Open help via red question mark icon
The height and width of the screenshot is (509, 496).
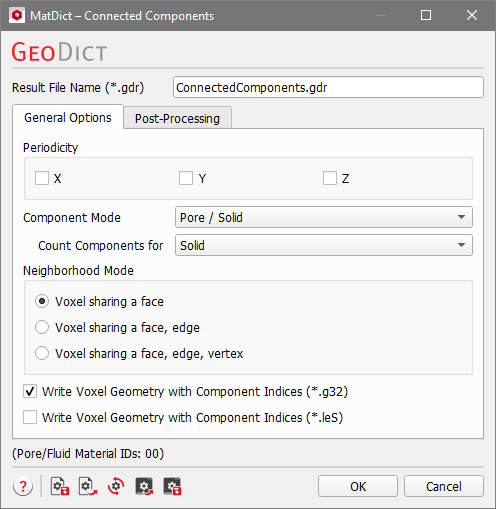tap(23, 486)
